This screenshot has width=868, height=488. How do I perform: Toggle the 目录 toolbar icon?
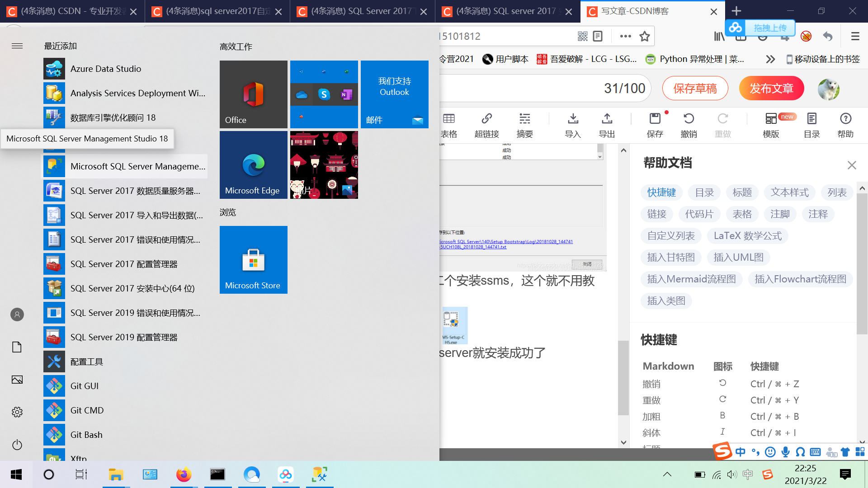812,125
